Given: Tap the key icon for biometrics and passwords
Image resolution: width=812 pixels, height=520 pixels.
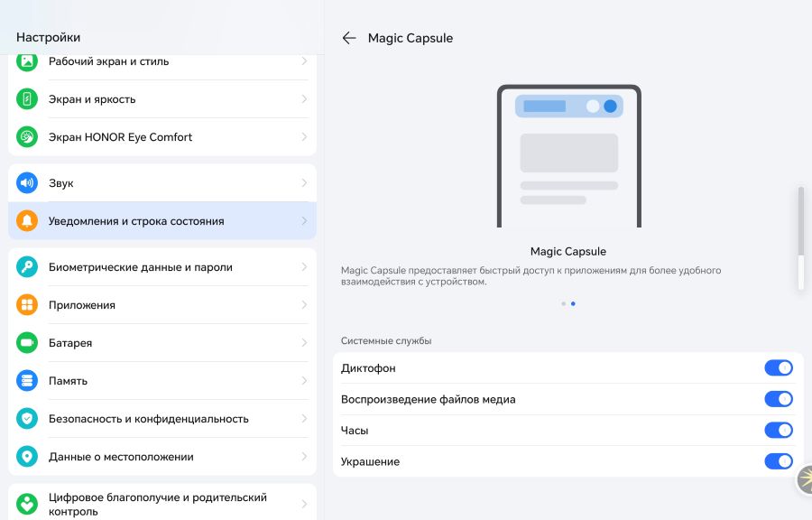Looking at the screenshot, I should tap(27, 266).
